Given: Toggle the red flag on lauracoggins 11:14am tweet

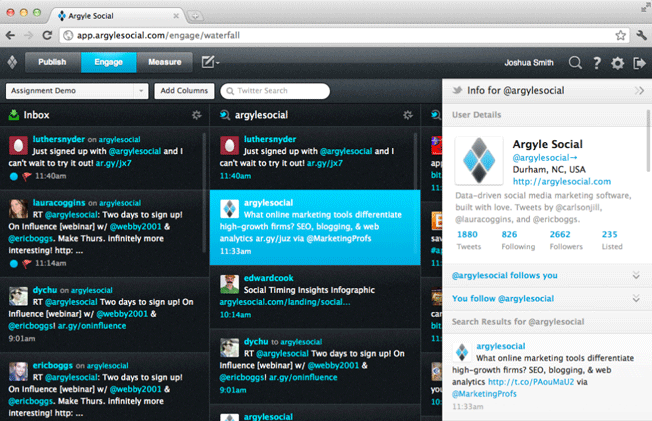Looking at the screenshot, I should [27, 263].
